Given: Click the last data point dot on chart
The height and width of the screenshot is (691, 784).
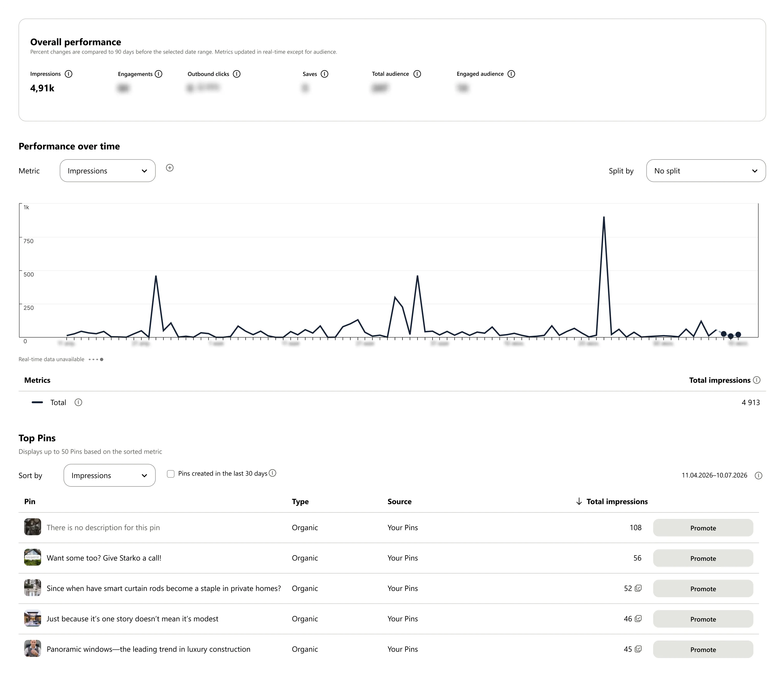Looking at the screenshot, I should pos(738,334).
